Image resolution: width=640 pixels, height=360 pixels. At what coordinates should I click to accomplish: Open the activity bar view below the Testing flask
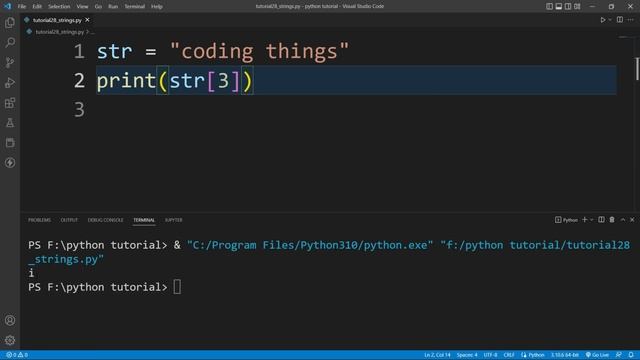click(10, 142)
